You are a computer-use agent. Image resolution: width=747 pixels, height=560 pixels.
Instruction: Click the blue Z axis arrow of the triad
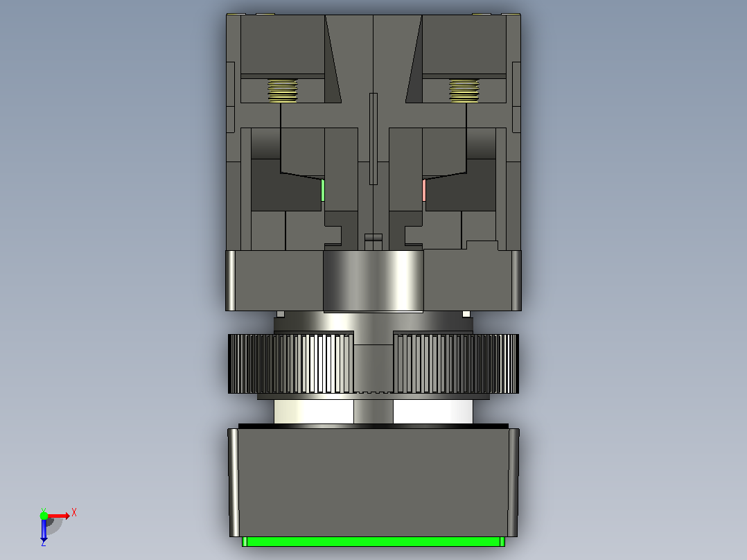tap(44, 530)
